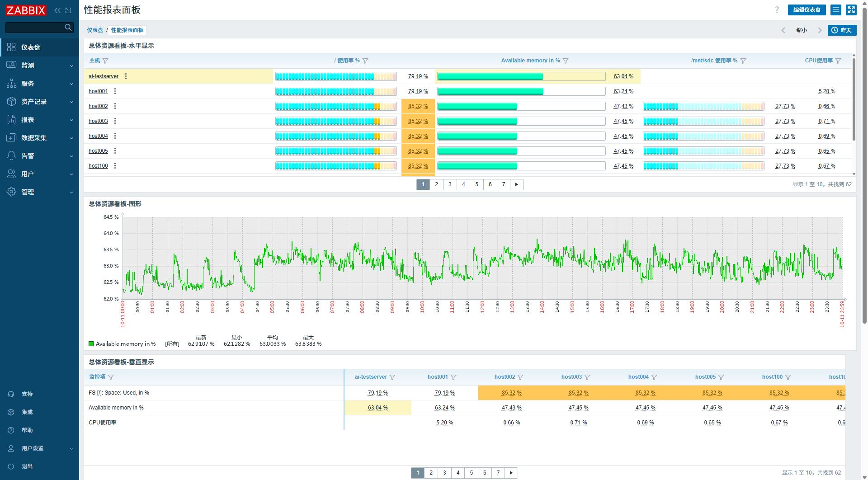Open the 昨天 time selector

(842, 30)
